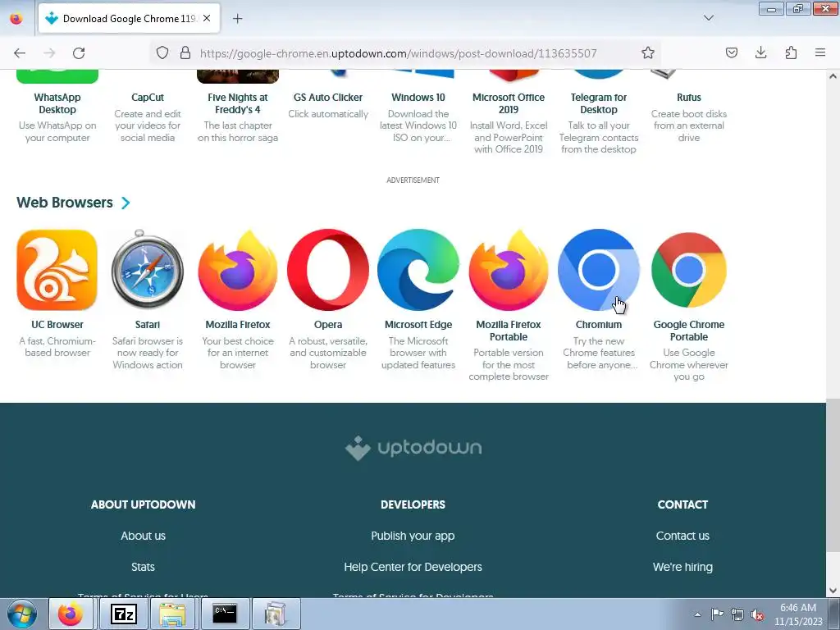Screen dimensions: 840x630
Task: Open the CapCut app link
Action: point(148,98)
